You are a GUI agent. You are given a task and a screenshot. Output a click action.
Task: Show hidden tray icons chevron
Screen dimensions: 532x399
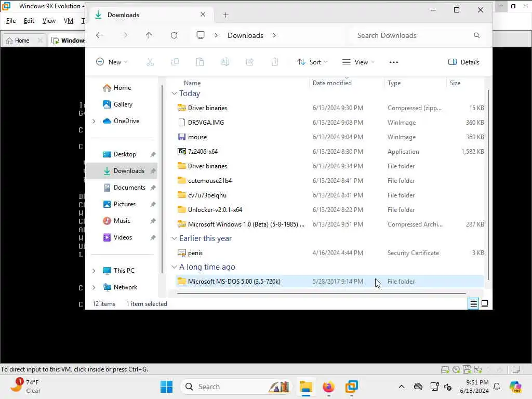pyautogui.click(x=402, y=387)
